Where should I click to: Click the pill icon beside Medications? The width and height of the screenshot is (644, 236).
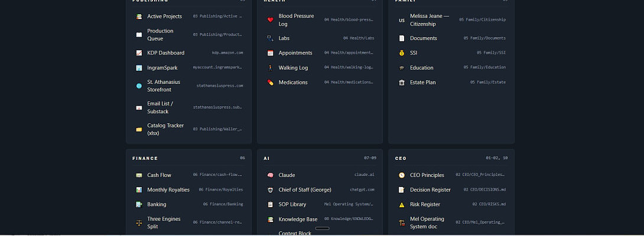pos(270,83)
